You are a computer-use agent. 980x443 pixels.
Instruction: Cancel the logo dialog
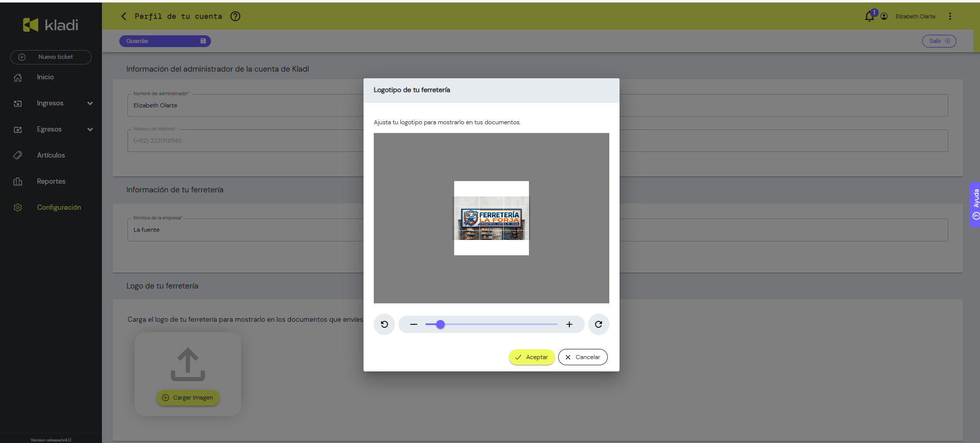tap(583, 357)
